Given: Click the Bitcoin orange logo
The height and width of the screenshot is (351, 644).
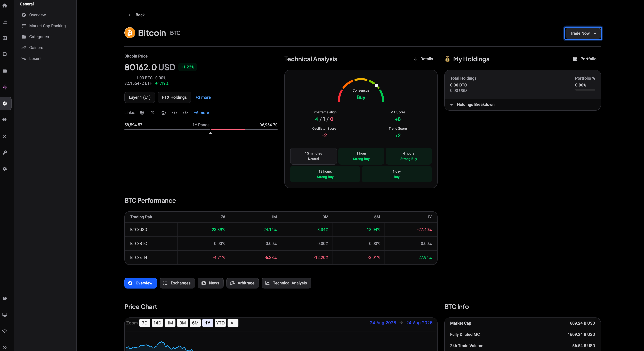Looking at the screenshot, I should coord(130,33).
